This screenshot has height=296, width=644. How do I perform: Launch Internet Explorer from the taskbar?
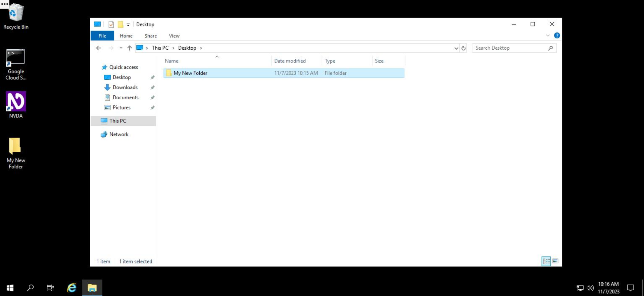(71, 288)
